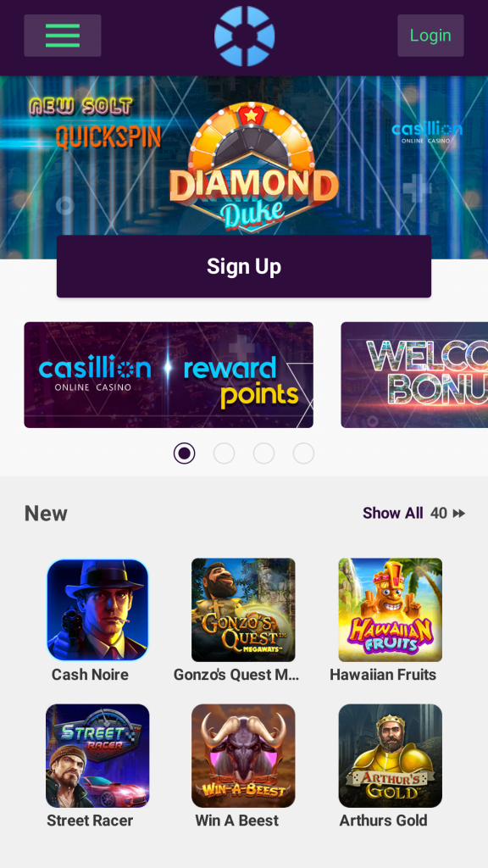Select the first carousel dot
The height and width of the screenshot is (868, 488).
coord(184,453)
